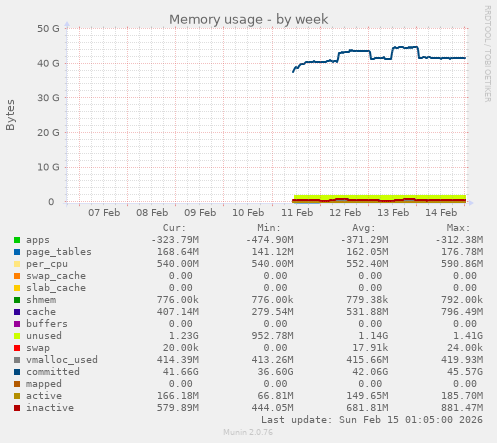Click the 'inactive' legend label
Image resolution: width=497 pixels, height=443 pixels.
coord(50,408)
